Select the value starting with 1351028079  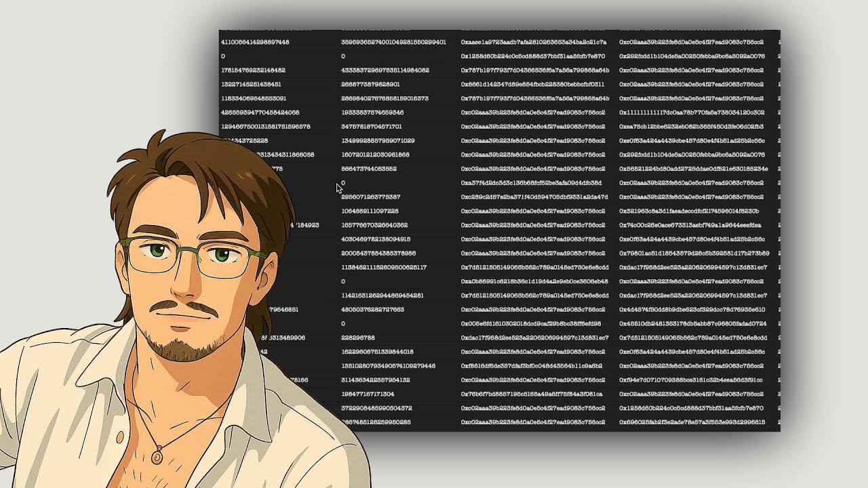click(x=388, y=366)
